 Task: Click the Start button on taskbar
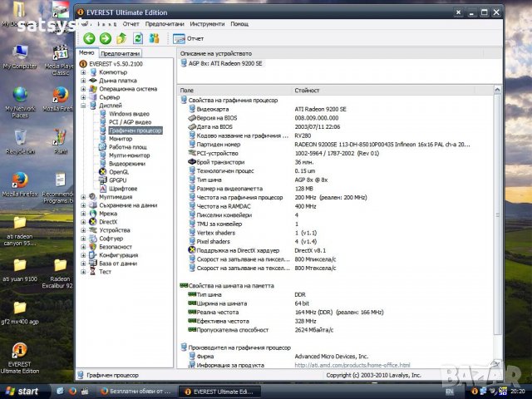click(x=22, y=392)
